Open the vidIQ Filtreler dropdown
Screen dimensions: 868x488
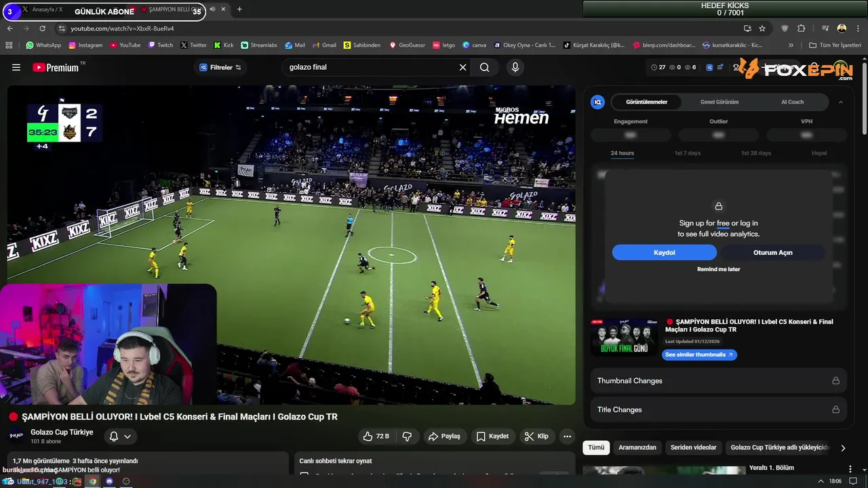[x=220, y=67]
